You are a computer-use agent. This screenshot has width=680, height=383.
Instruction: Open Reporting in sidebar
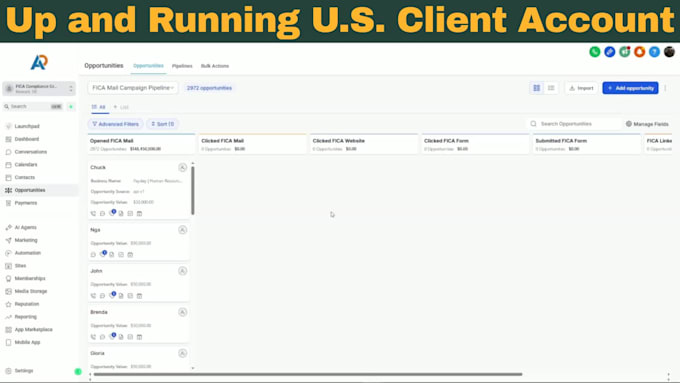pos(25,317)
